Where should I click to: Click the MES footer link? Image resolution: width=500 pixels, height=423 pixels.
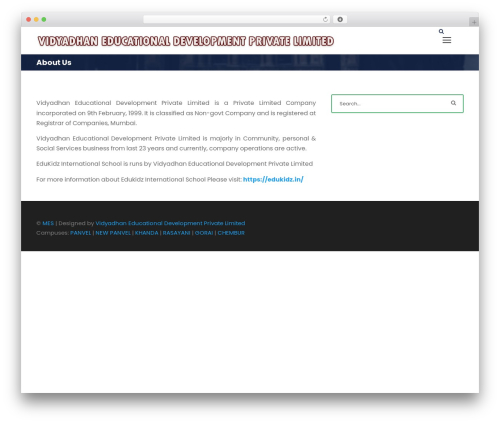(48, 223)
